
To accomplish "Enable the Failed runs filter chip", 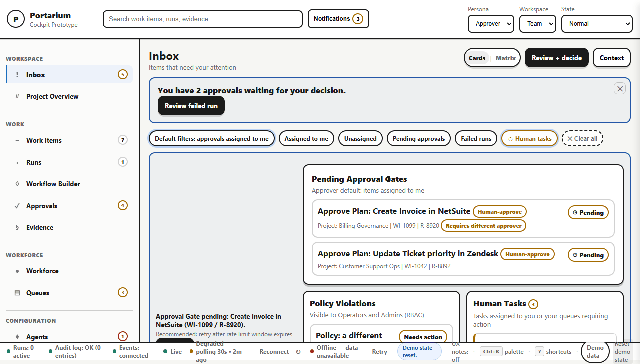I will click(476, 139).
